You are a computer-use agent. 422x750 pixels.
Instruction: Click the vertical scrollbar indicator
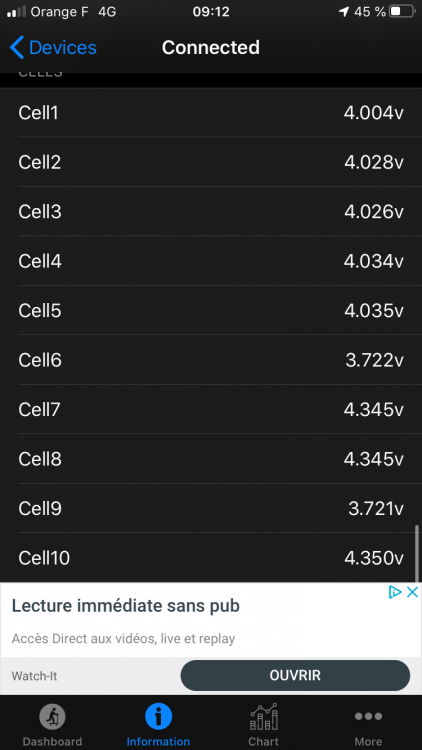pyautogui.click(x=417, y=553)
